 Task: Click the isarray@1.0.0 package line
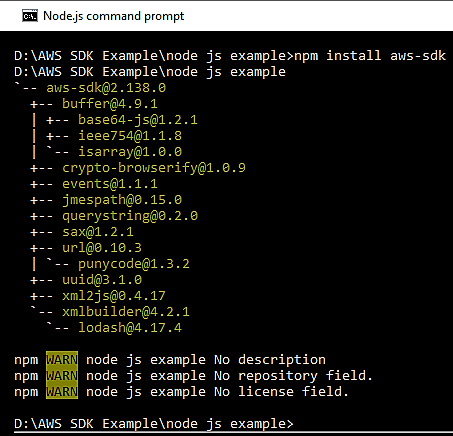130,152
